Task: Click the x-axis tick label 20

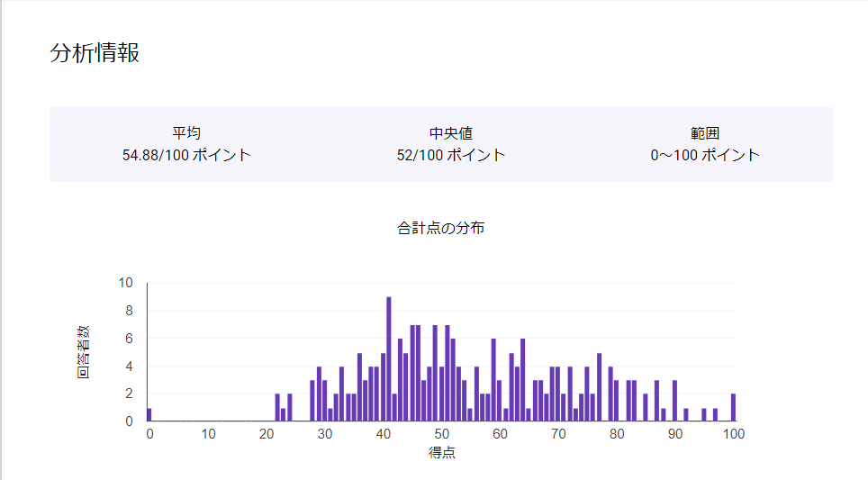Action: (267, 434)
